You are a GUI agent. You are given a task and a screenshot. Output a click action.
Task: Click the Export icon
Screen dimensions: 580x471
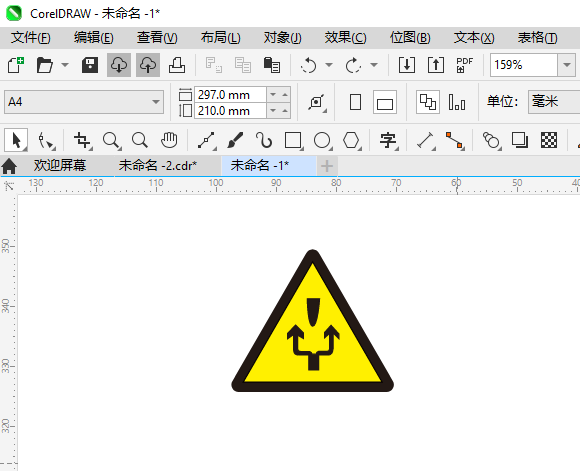pyautogui.click(x=436, y=65)
